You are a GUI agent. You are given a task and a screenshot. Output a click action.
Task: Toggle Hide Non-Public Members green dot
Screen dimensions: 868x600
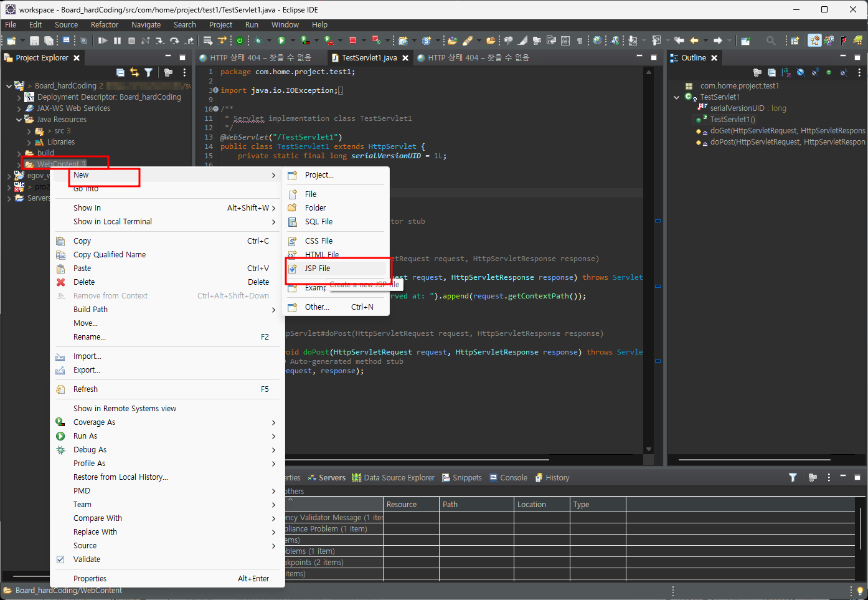pos(829,72)
